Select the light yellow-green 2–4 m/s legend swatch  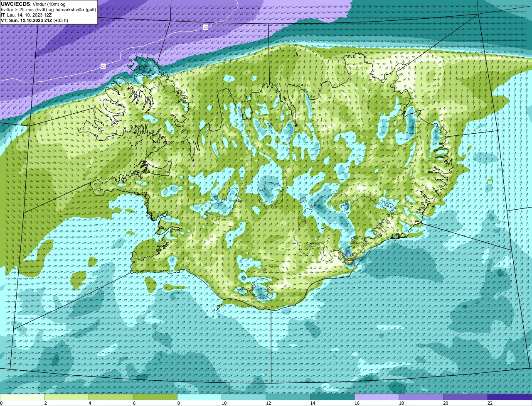click(66, 397)
